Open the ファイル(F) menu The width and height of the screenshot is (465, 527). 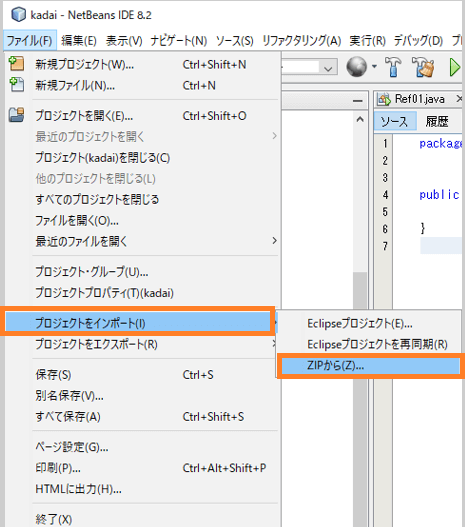coord(30,41)
